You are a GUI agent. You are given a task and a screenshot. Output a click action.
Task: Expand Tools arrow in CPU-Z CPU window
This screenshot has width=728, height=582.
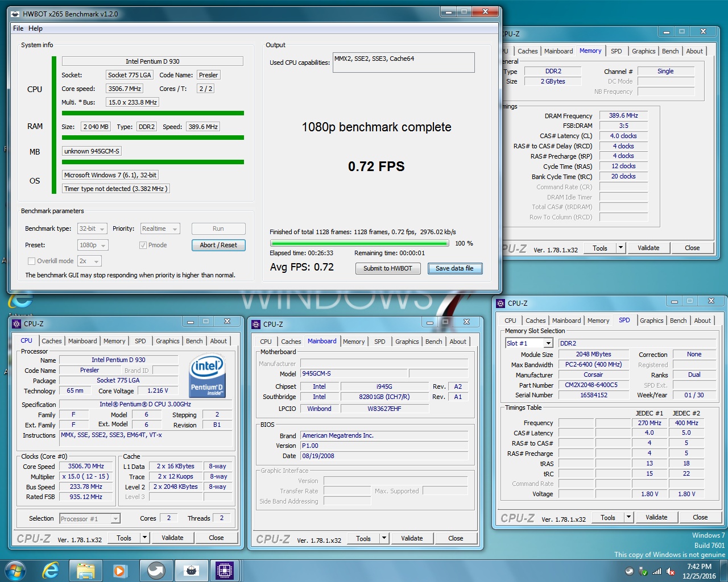tap(144, 538)
